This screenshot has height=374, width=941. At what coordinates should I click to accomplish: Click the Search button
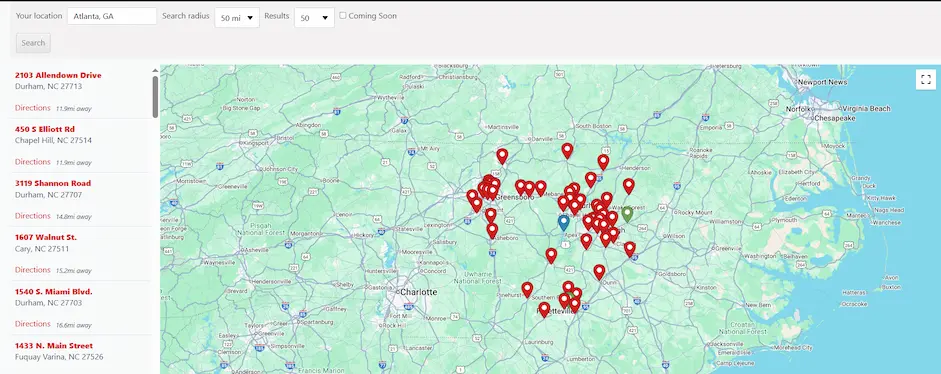click(33, 43)
